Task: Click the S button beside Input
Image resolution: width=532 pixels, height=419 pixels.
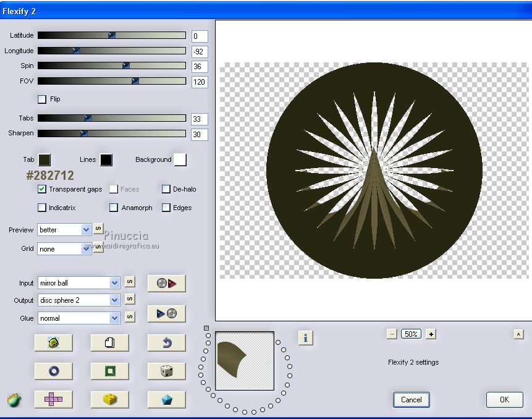Action: [x=130, y=282]
